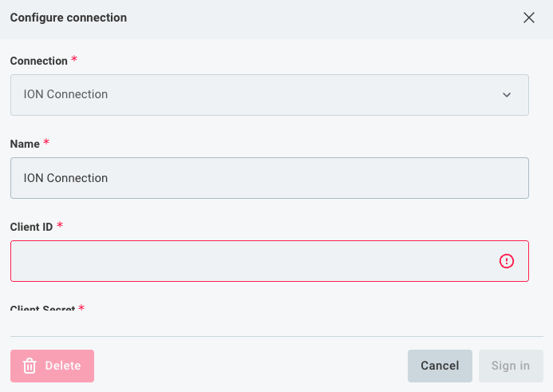The image size is (553, 392).
Task: Close the Configure connection dialog
Action: [528, 18]
